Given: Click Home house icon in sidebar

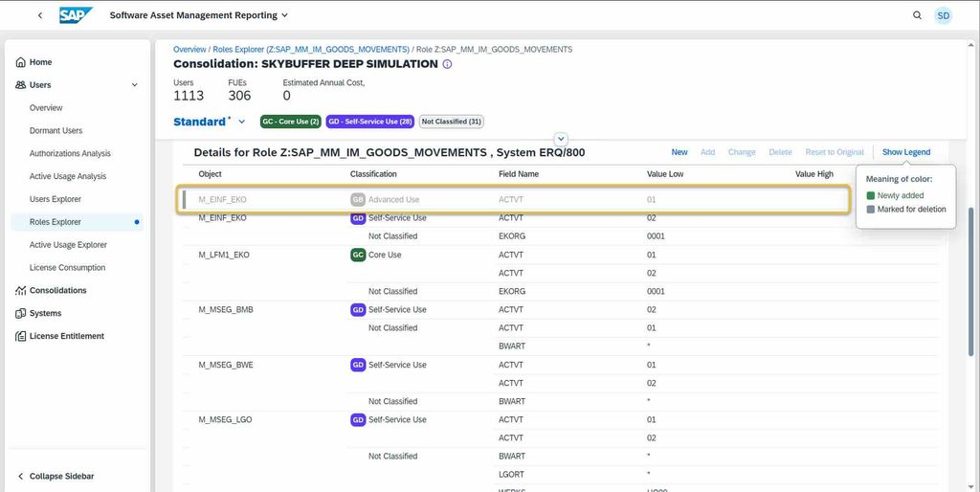Looking at the screenshot, I should coord(21,62).
